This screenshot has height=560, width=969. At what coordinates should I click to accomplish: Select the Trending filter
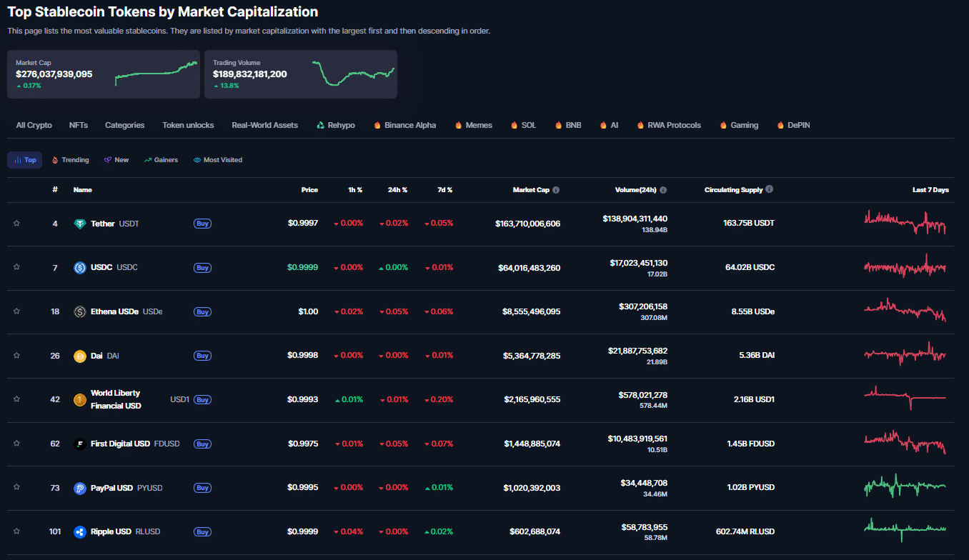pyautogui.click(x=70, y=160)
